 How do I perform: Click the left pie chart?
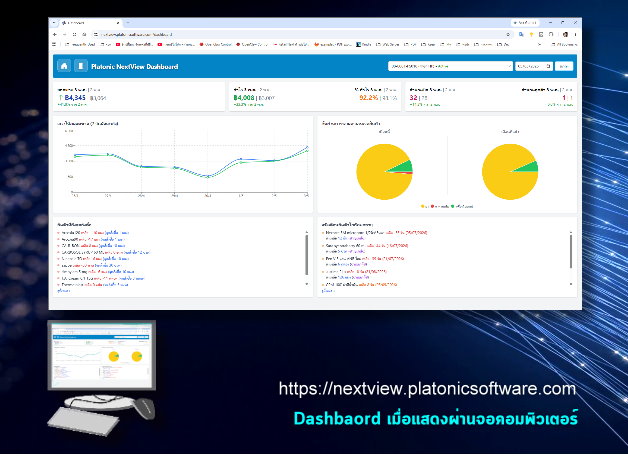pos(384,172)
